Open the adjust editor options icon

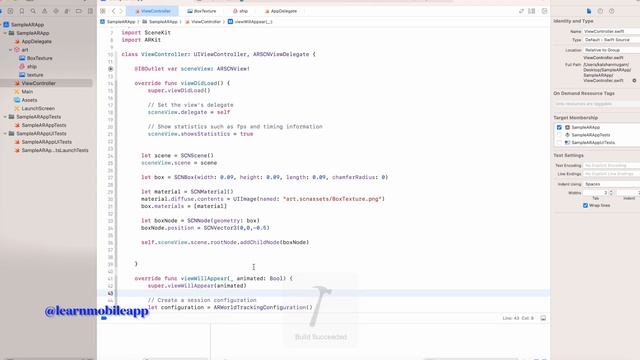pyautogui.click(x=532, y=11)
